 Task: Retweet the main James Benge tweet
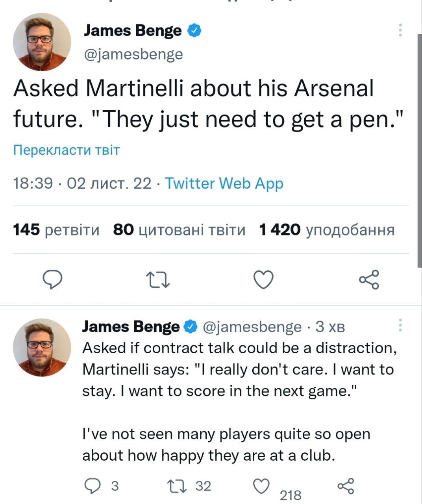click(x=158, y=280)
